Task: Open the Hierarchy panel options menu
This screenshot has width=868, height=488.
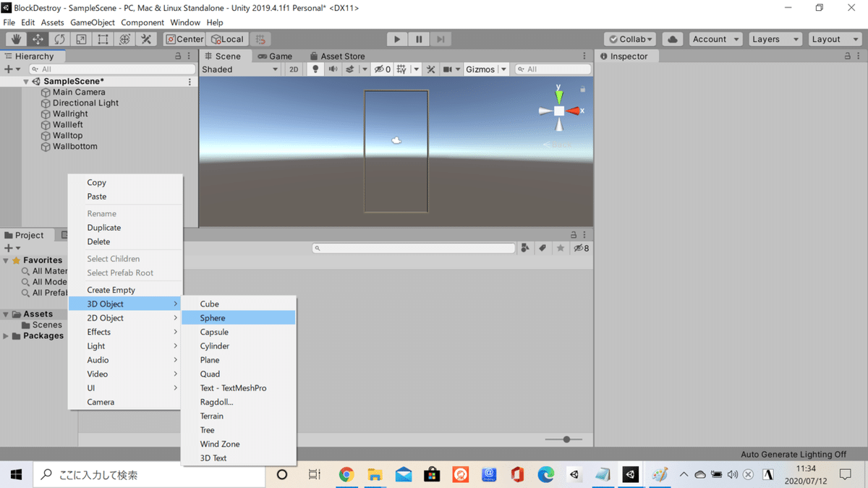Action: (x=190, y=56)
